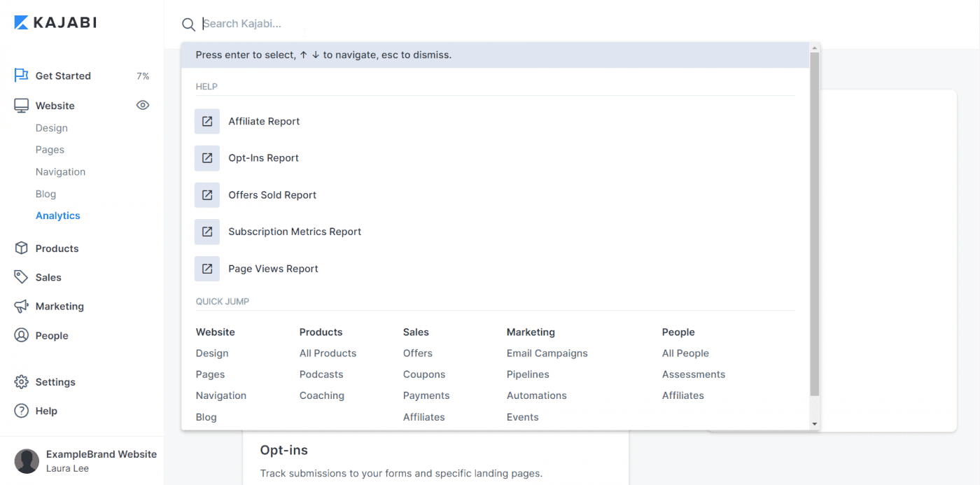Open the Opt-Ins Report help result
Viewport: 980px width, 485px height.
263,158
